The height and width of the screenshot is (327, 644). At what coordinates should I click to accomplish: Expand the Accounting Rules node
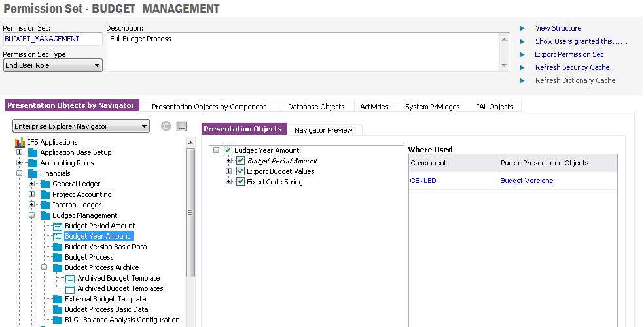tap(19, 162)
